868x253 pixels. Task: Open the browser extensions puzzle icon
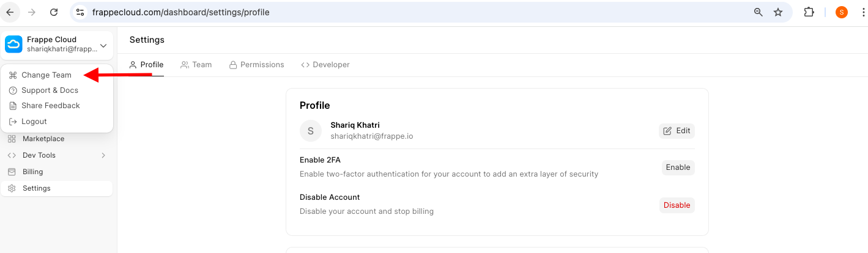click(x=809, y=12)
